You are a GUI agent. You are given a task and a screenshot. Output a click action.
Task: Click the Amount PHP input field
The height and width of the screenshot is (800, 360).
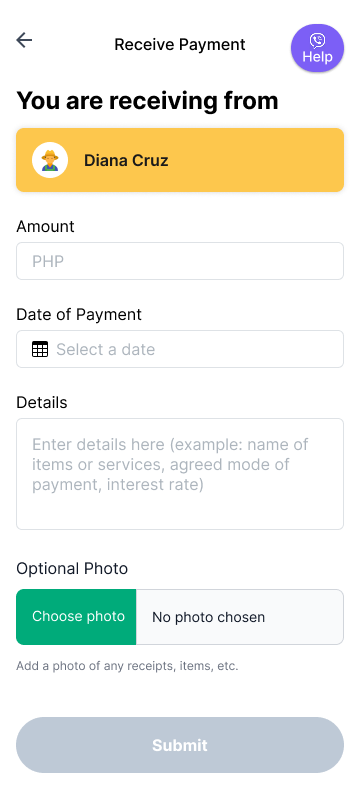[x=180, y=261]
